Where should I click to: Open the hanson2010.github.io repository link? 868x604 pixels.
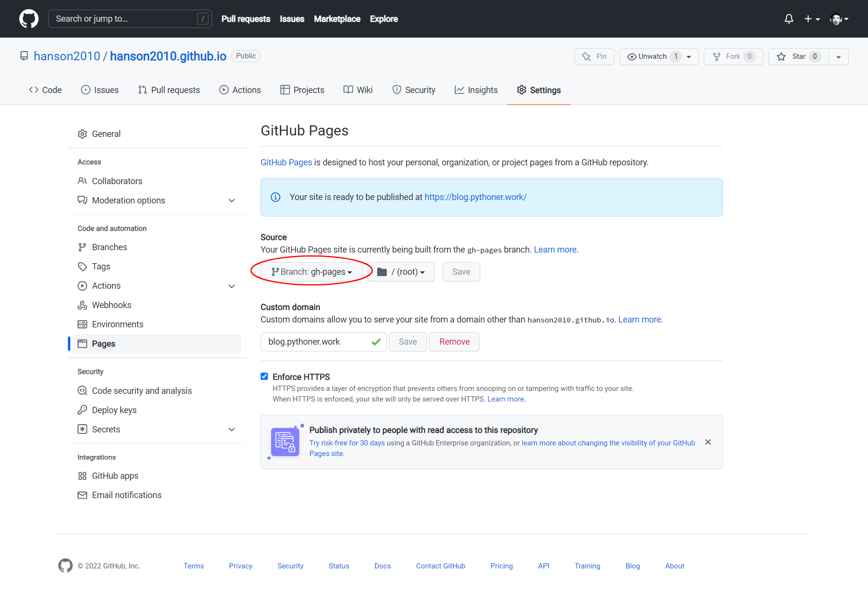tap(168, 56)
